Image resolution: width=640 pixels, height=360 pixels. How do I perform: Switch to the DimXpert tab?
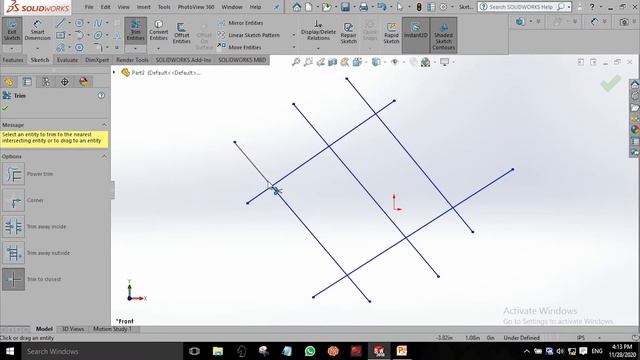click(97, 60)
